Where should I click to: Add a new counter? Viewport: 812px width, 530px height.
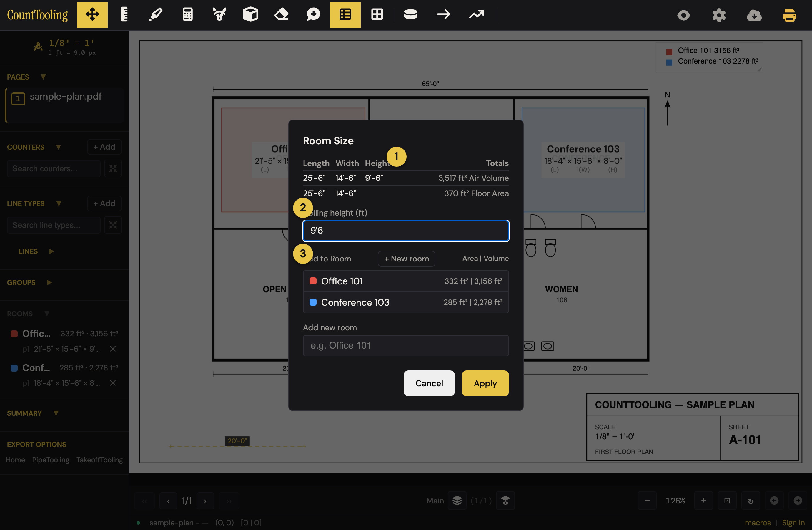pyautogui.click(x=104, y=147)
